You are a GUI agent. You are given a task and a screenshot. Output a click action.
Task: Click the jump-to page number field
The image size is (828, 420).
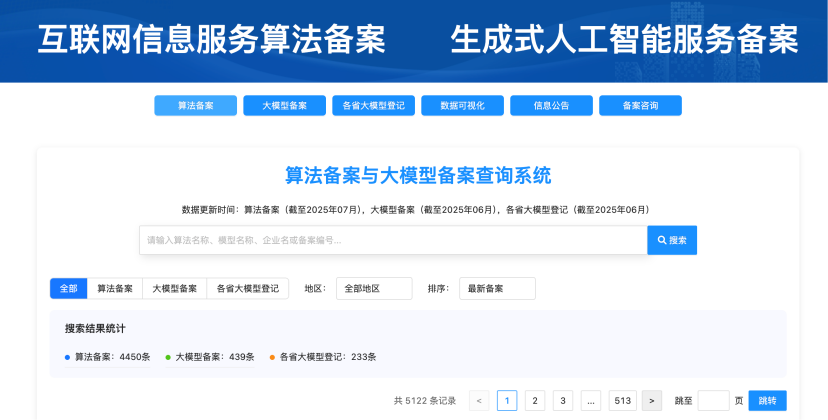713,400
